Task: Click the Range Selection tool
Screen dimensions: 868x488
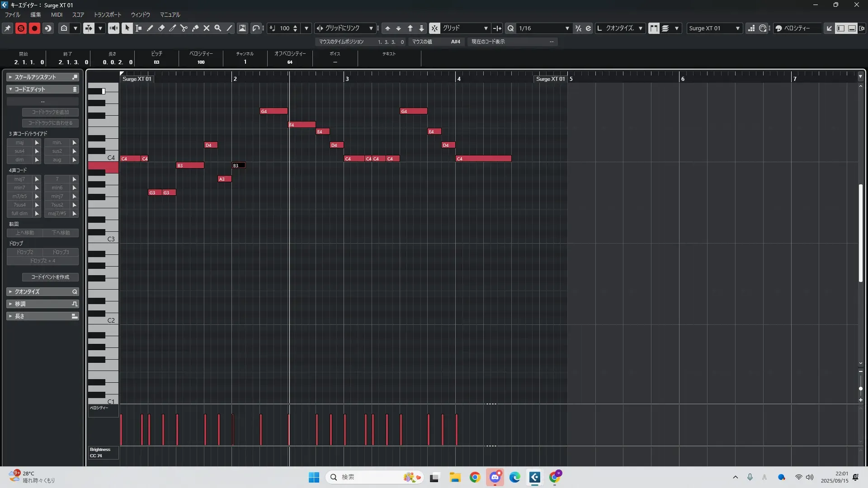Action: (x=139, y=28)
